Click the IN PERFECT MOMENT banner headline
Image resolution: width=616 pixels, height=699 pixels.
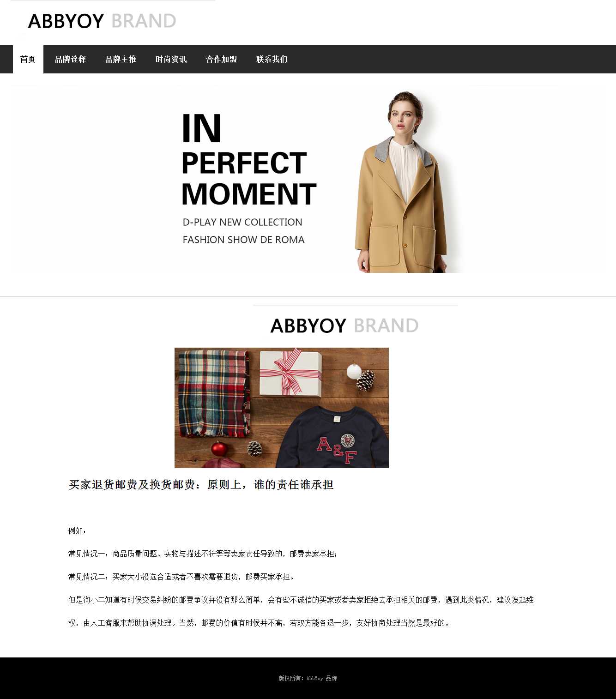[249, 159]
